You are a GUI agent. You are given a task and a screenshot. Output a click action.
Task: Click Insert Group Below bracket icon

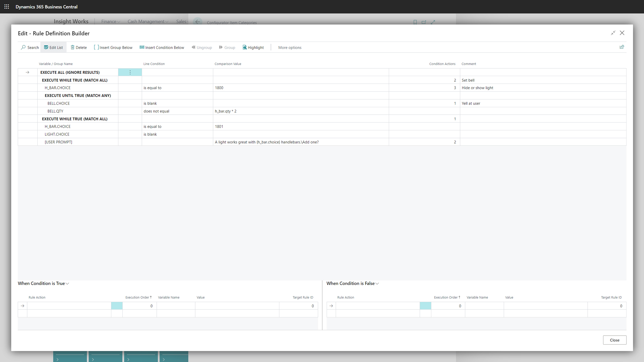pos(96,47)
